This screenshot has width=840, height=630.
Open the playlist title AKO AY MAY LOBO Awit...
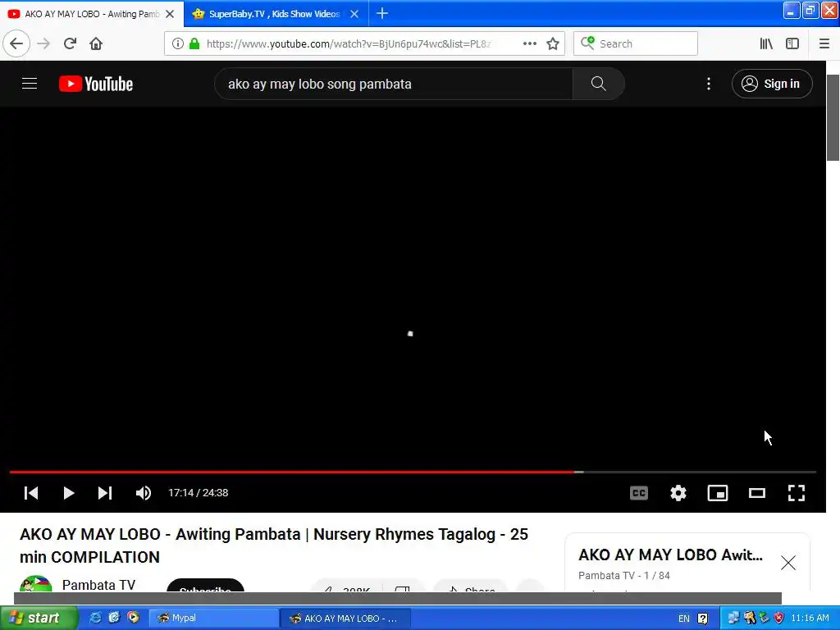pos(670,555)
